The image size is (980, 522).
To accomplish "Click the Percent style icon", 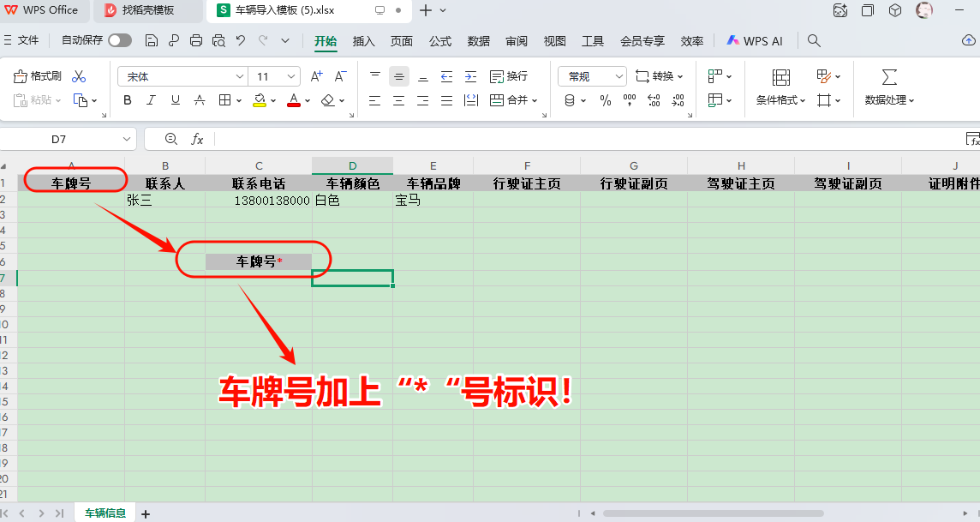I will pos(606,100).
